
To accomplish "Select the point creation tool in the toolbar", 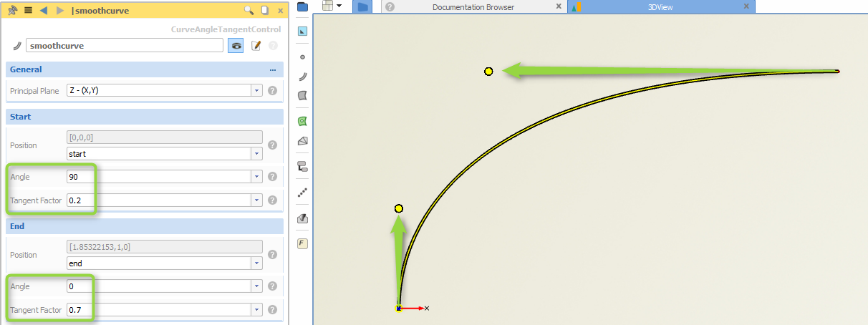I will pos(302,57).
